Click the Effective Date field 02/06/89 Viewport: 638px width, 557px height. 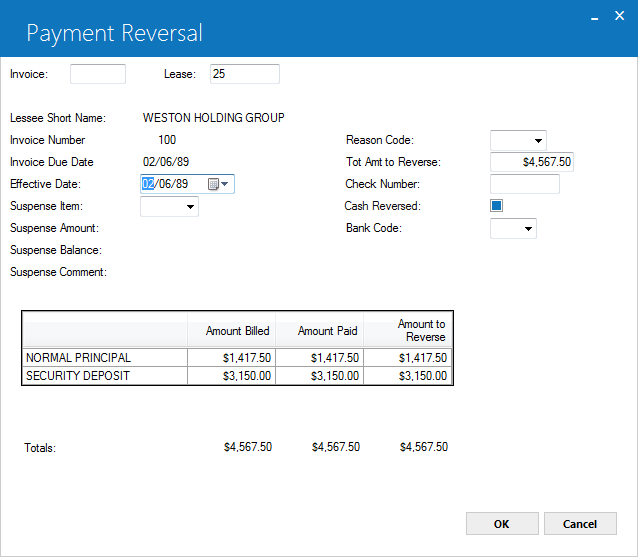pyautogui.click(x=187, y=184)
